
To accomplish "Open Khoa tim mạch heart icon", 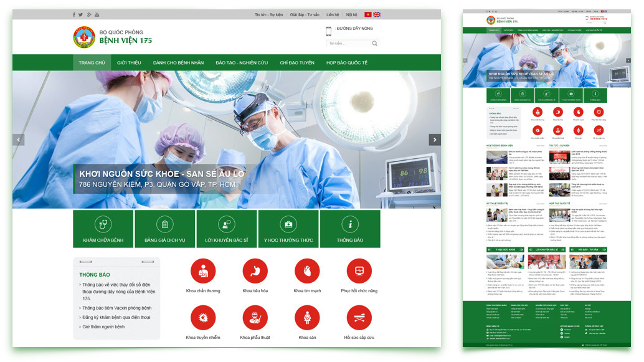I will 307,271.
